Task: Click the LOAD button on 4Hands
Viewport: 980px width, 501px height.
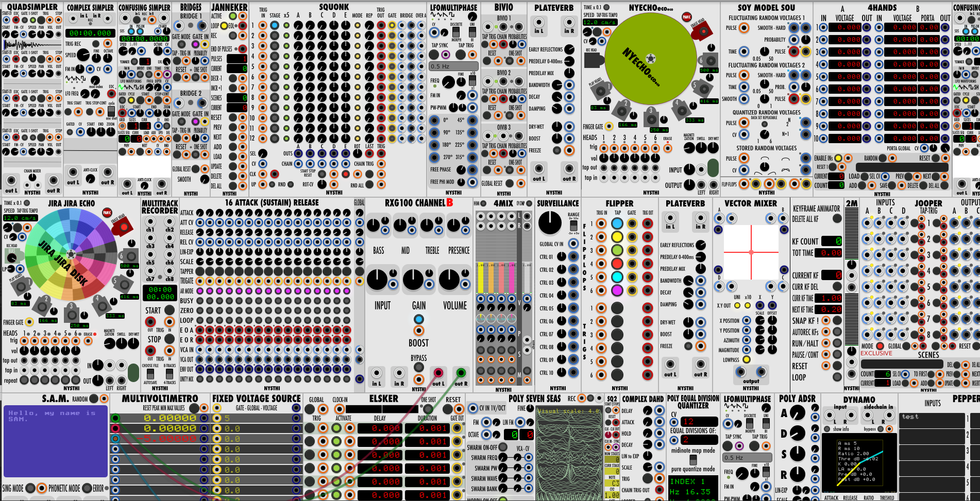Action: tap(864, 176)
